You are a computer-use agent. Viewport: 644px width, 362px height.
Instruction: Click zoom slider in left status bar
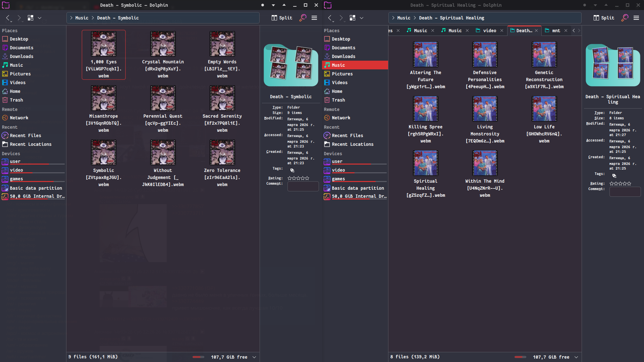coord(198,357)
